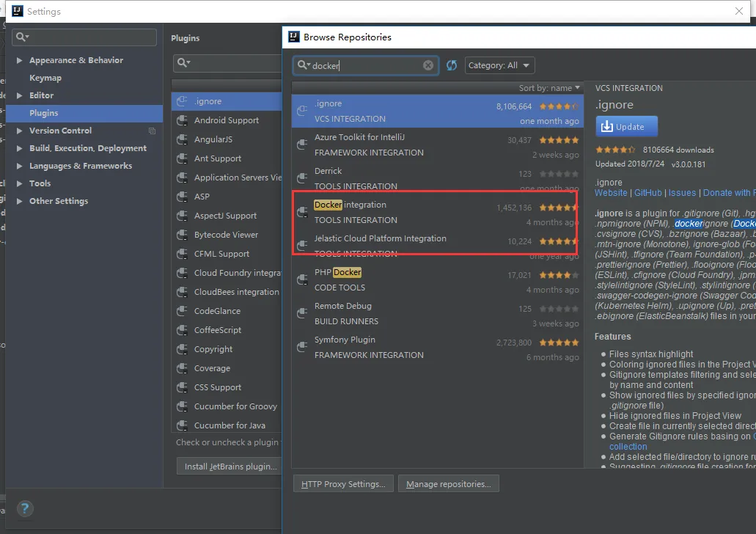Select Docker integration plugin in results

pos(437,212)
